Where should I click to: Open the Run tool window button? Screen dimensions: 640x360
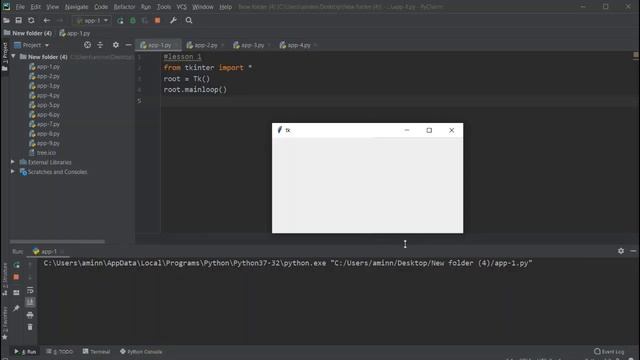[25, 351]
